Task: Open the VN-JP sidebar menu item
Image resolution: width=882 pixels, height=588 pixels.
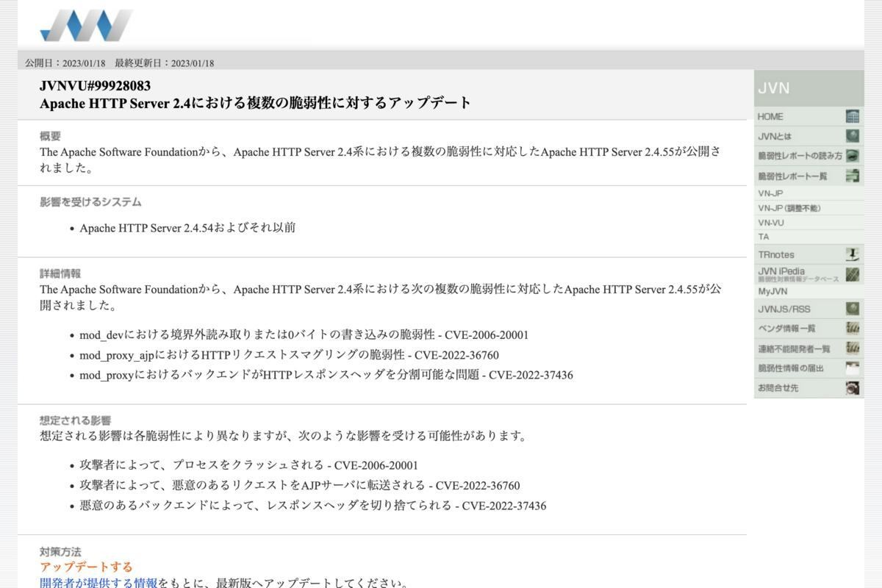Action: (x=770, y=193)
